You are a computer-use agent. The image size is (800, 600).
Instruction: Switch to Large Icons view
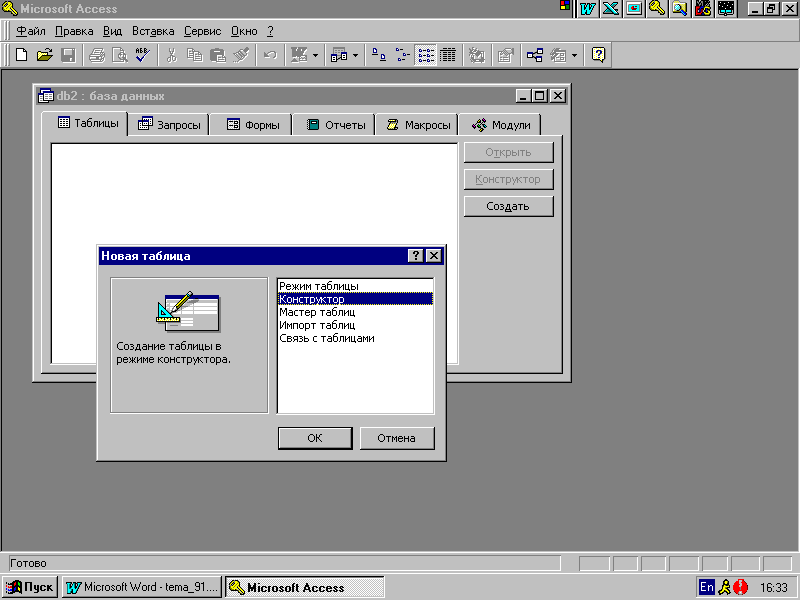tap(379, 55)
